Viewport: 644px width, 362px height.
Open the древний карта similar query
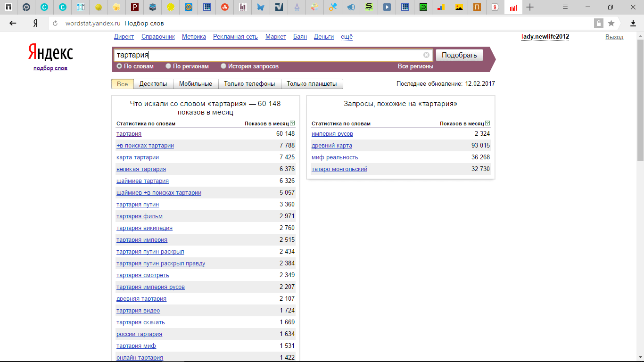(x=332, y=146)
